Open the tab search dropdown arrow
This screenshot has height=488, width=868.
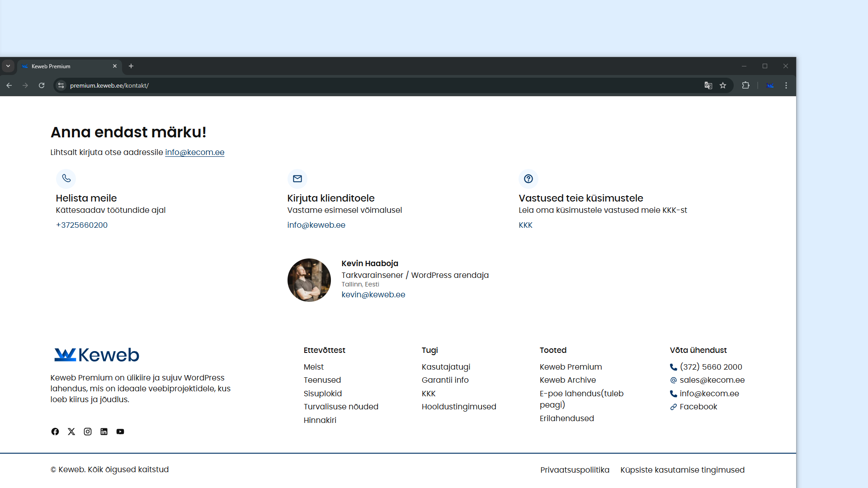[x=8, y=66]
